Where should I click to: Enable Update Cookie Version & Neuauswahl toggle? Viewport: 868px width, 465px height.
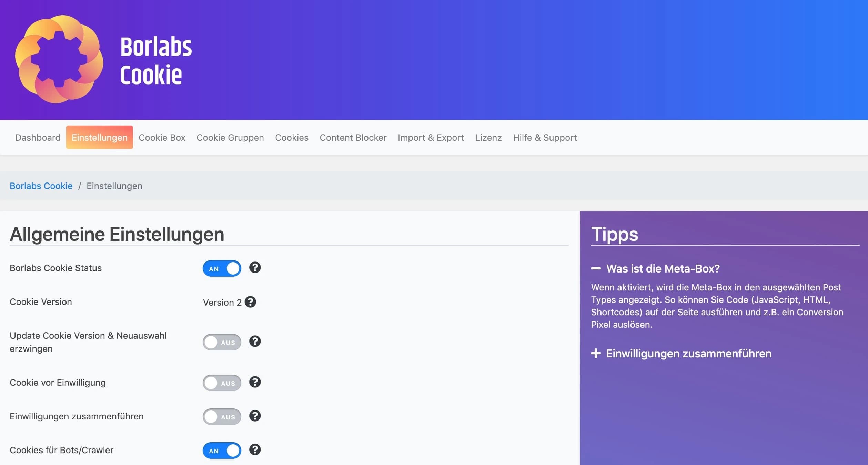tap(222, 342)
